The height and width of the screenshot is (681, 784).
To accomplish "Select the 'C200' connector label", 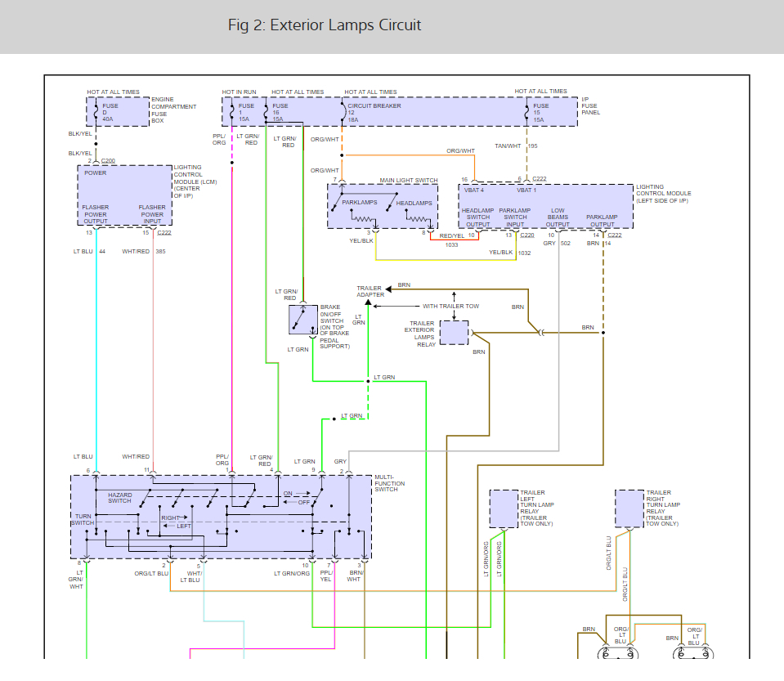I will coord(108,161).
